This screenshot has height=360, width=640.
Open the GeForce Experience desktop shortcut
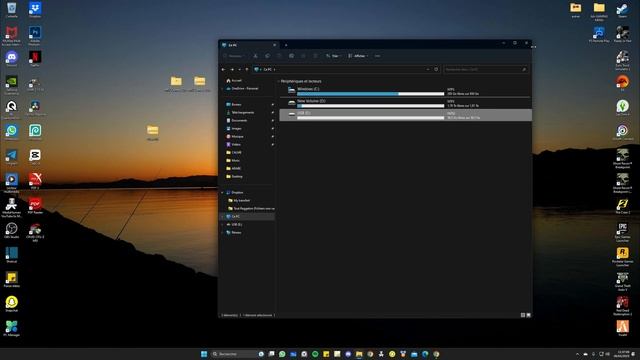[11, 84]
